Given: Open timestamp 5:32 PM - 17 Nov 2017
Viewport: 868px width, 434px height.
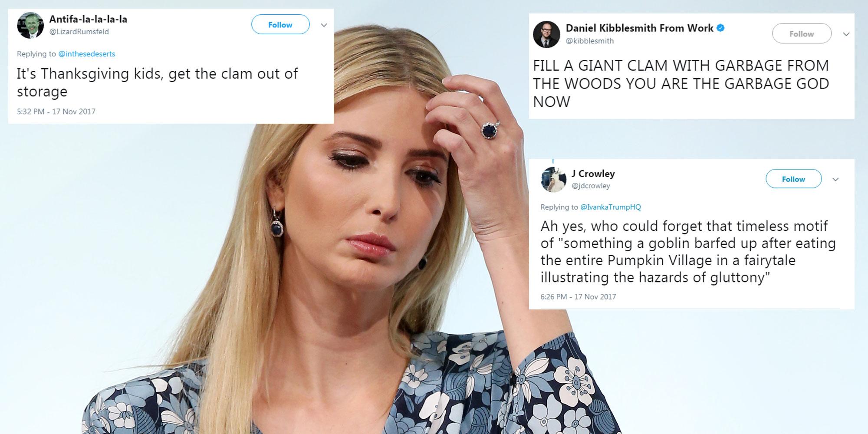Looking at the screenshot, I should [56, 112].
